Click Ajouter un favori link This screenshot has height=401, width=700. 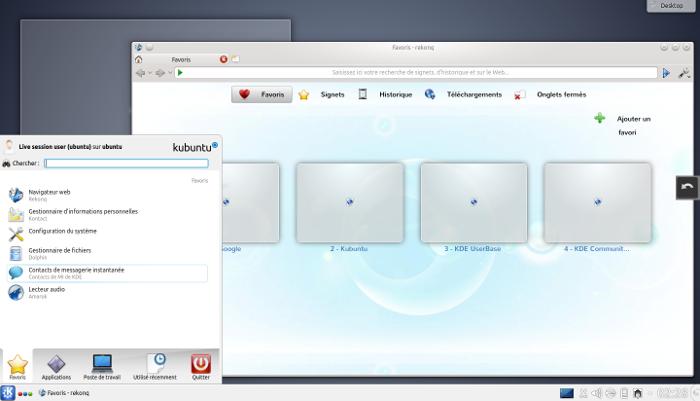(633, 125)
